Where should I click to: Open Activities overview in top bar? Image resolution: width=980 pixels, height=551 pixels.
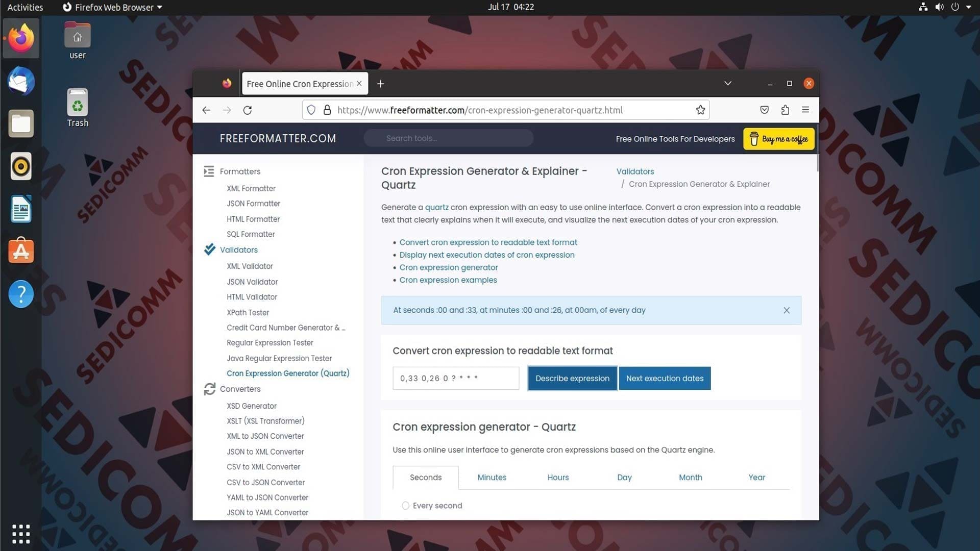25,7
